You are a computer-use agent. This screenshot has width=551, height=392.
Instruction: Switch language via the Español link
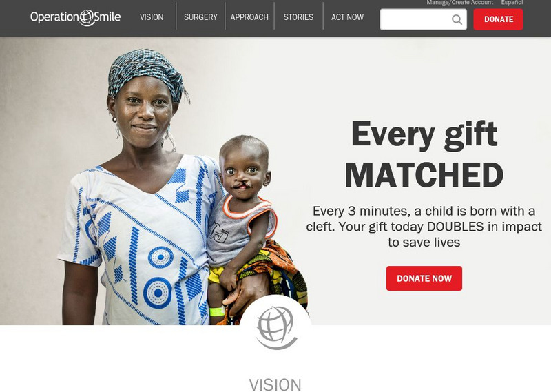[x=512, y=3]
